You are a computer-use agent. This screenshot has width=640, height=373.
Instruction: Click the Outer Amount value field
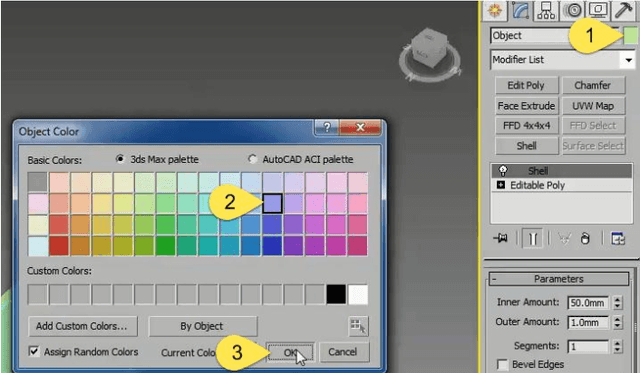[x=589, y=322]
